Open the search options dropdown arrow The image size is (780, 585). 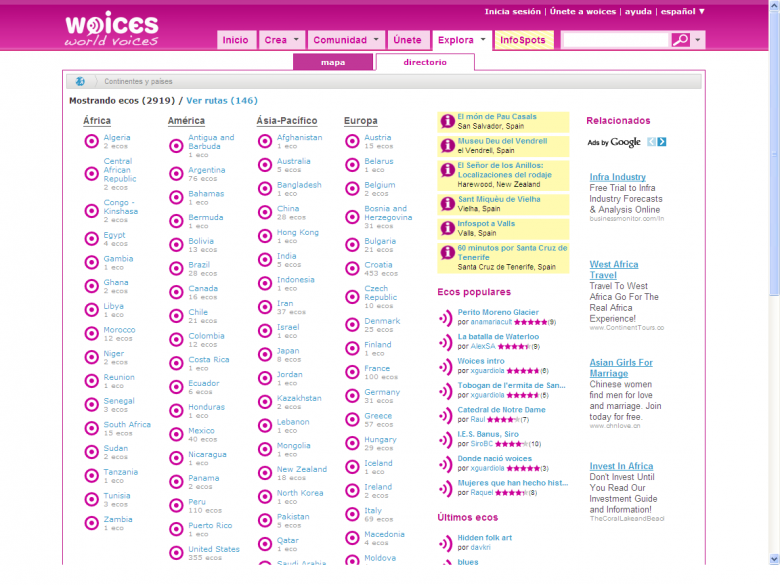698,40
